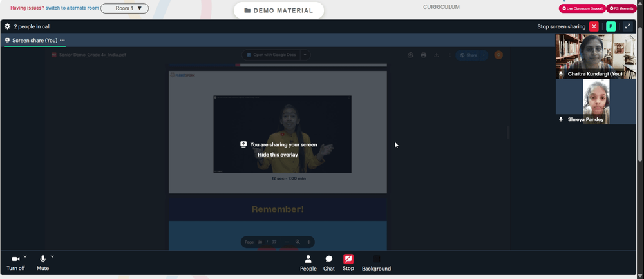The width and height of the screenshot is (644, 279).
Task: Enter fullscreen with the expand arrows icon
Action: pos(627,26)
